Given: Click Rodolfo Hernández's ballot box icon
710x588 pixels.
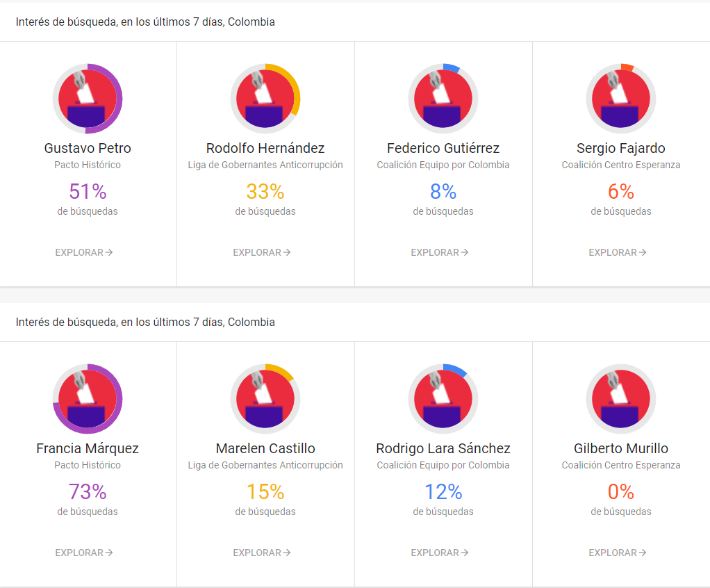Looking at the screenshot, I should [265, 99].
